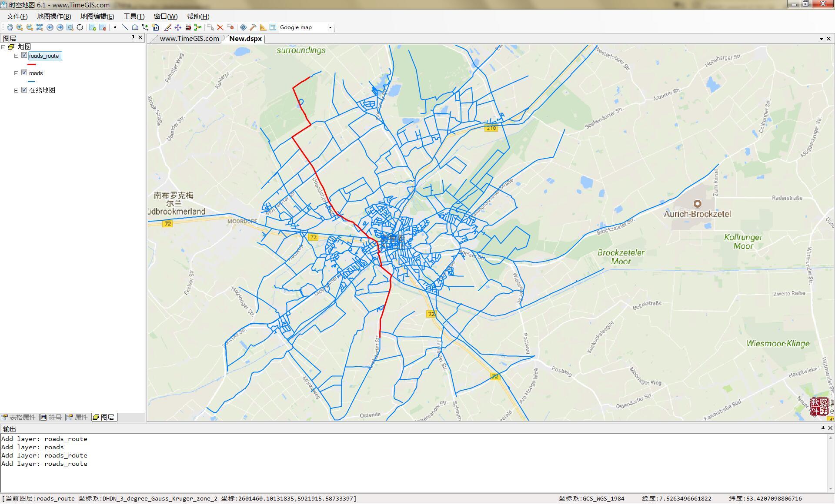
Task: Go to previous map view arrow
Action: (50, 27)
